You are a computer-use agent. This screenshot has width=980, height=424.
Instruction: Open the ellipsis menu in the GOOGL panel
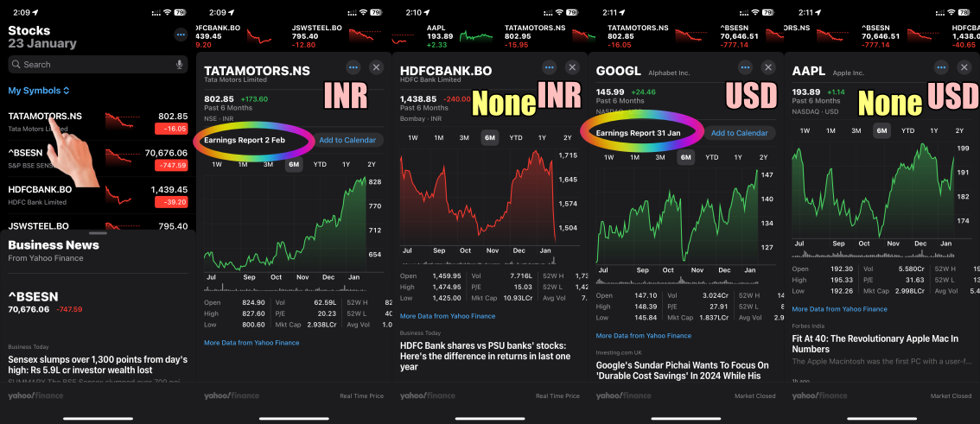click(745, 67)
